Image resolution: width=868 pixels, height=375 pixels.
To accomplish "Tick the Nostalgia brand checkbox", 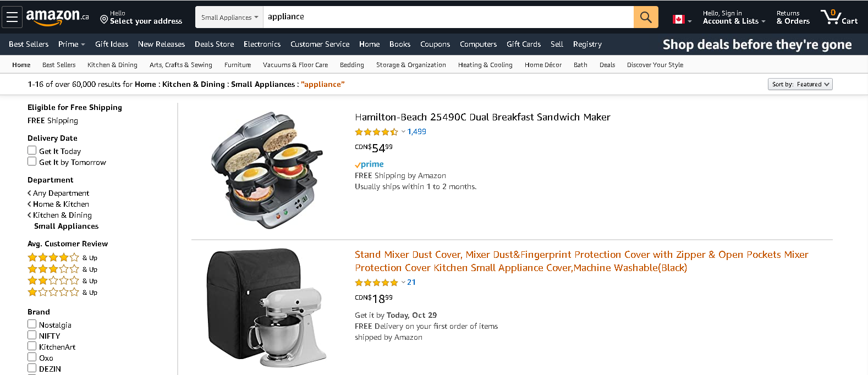I will (x=32, y=324).
